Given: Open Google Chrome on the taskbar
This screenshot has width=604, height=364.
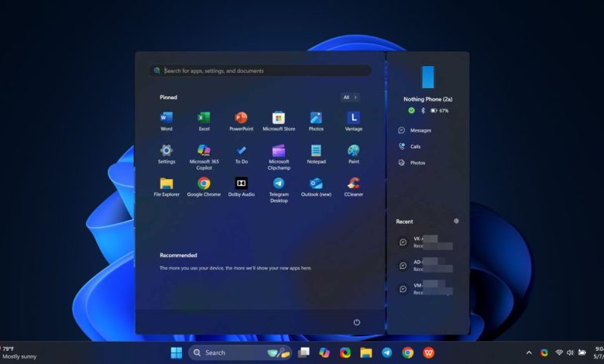Looking at the screenshot, I should point(407,352).
